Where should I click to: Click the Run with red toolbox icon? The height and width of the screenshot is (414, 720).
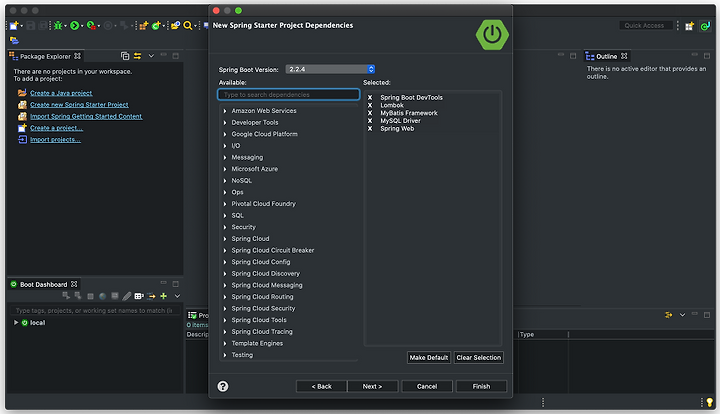pyautogui.click(x=91, y=26)
